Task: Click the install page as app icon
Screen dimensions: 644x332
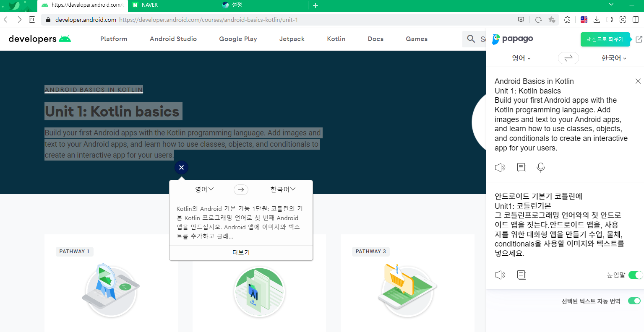Action: (521, 20)
